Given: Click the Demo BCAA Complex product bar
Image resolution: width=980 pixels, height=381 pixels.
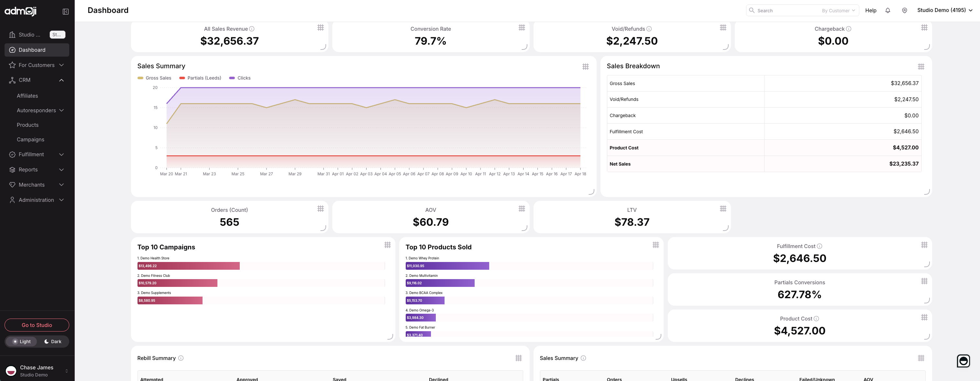Looking at the screenshot, I should tap(425, 300).
